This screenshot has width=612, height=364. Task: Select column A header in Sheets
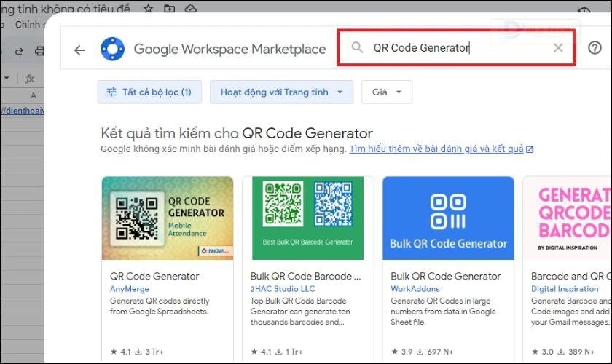coord(34,95)
